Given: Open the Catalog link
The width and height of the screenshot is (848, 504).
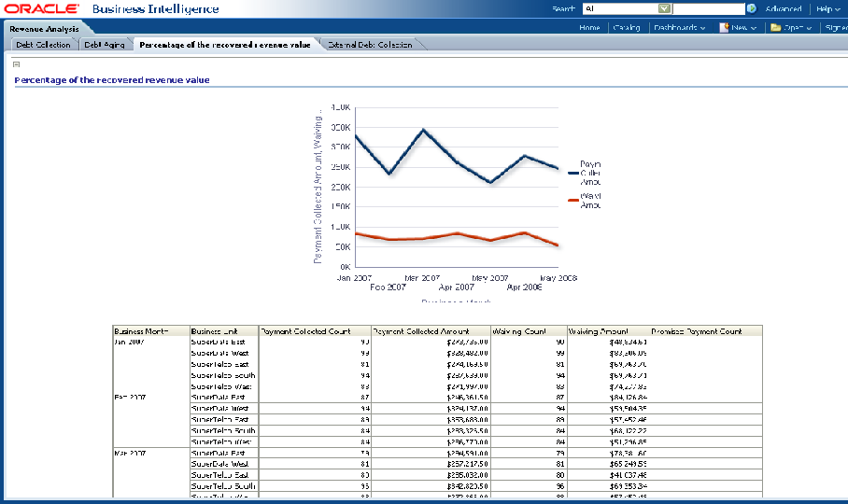Looking at the screenshot, I should tap(627, 28).
